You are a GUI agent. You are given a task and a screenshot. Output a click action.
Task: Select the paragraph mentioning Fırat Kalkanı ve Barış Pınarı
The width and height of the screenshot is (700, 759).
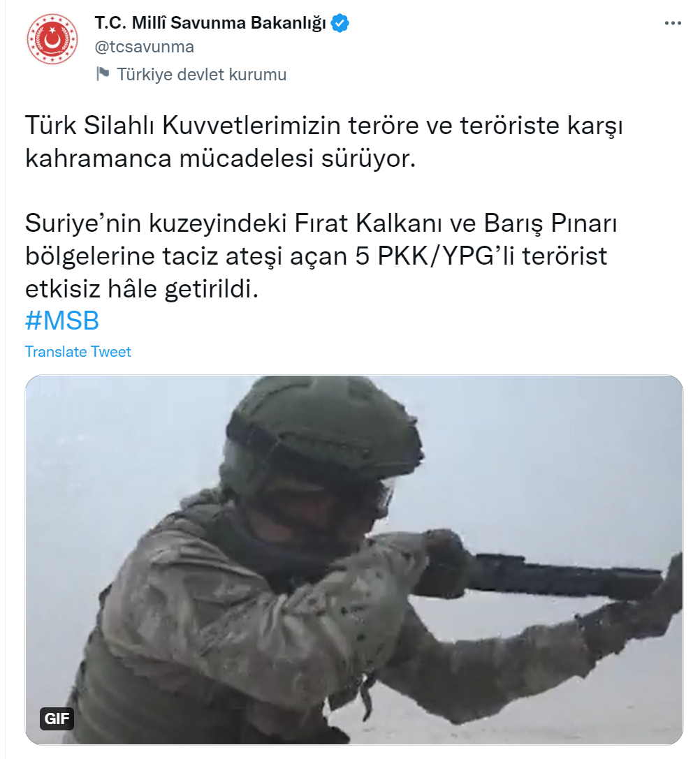point(321,256)
